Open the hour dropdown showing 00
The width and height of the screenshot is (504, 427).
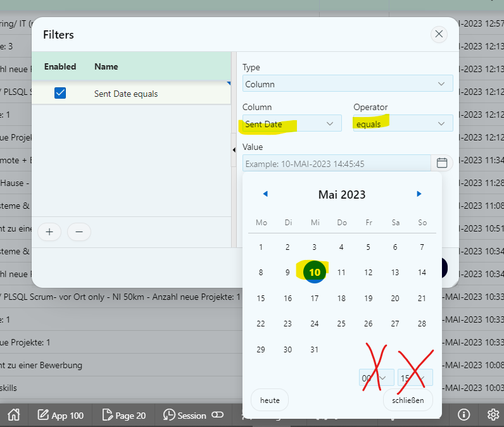pyautogui.click(x=376, y=378)
